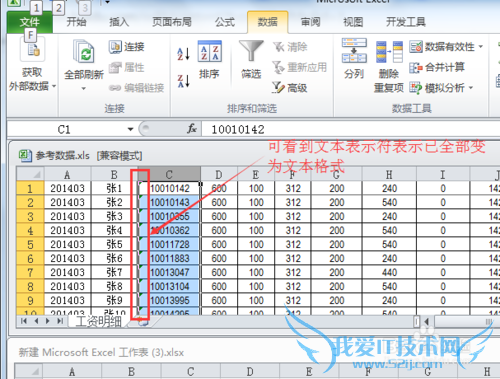Click the insert new worksheet tab icon
500x379 pixels.
coord(143,322)
